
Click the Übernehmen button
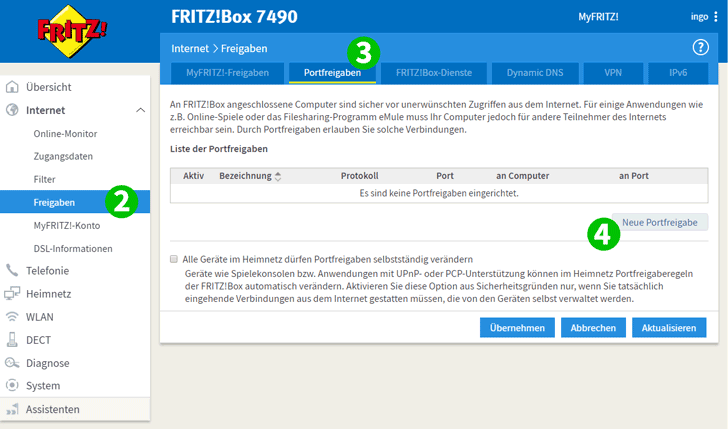(x=517, y=328)
